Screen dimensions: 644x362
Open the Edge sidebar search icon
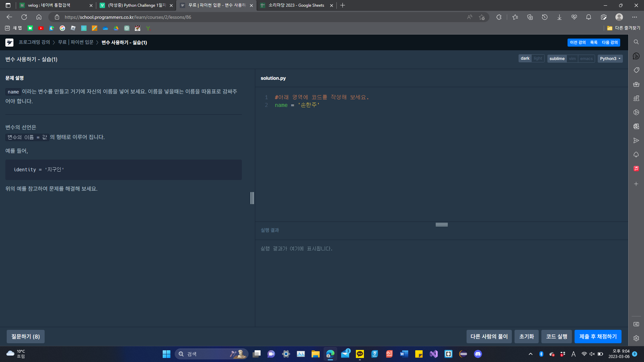[x=636, y=42]
